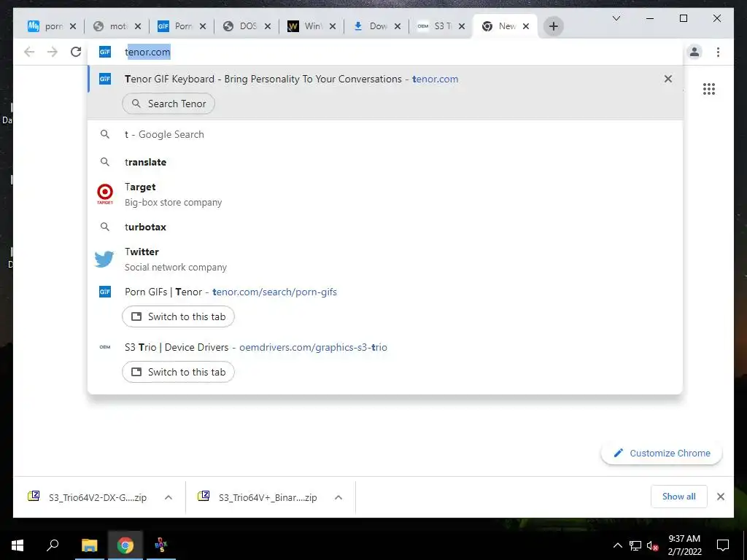This screenshot has width=747, height=560.
Task: Select the translate search suggestion
Action: (x=385, y=163)
